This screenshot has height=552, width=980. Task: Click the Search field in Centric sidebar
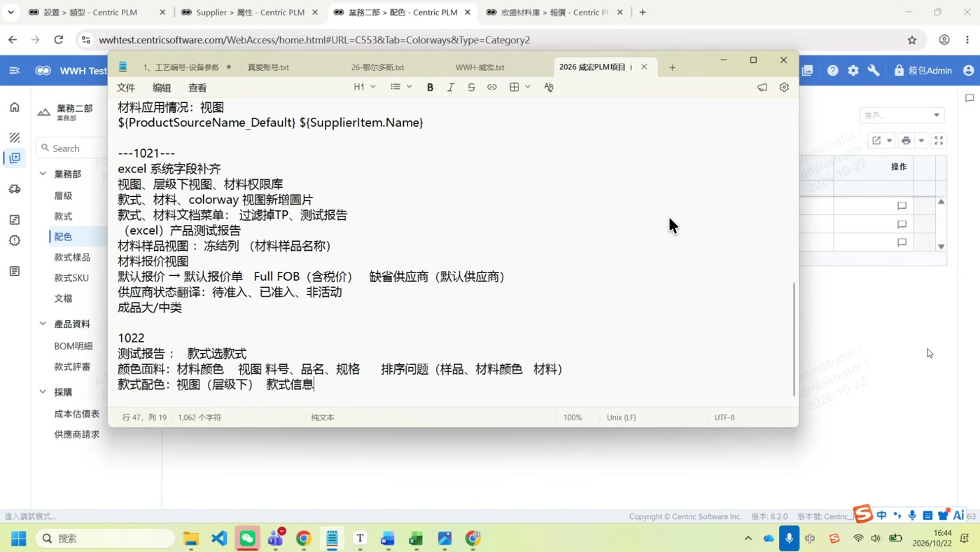coord(71,149)
